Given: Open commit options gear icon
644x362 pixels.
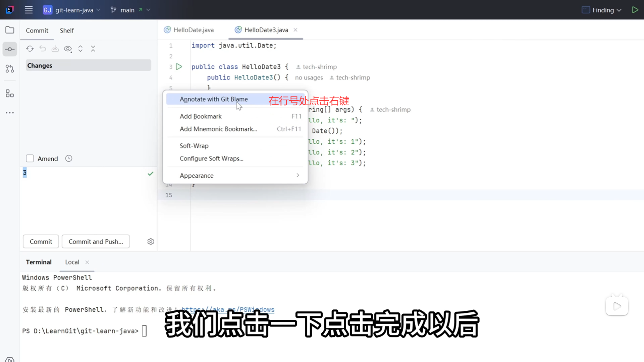Looking at the screenshot, I should point(151,242).
